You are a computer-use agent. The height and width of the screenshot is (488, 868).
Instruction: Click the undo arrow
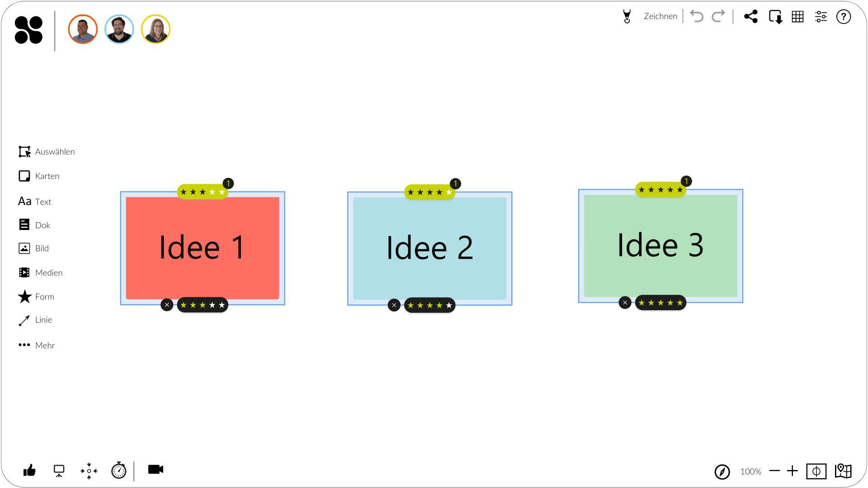pyautogui.click(x=697, y=17)
